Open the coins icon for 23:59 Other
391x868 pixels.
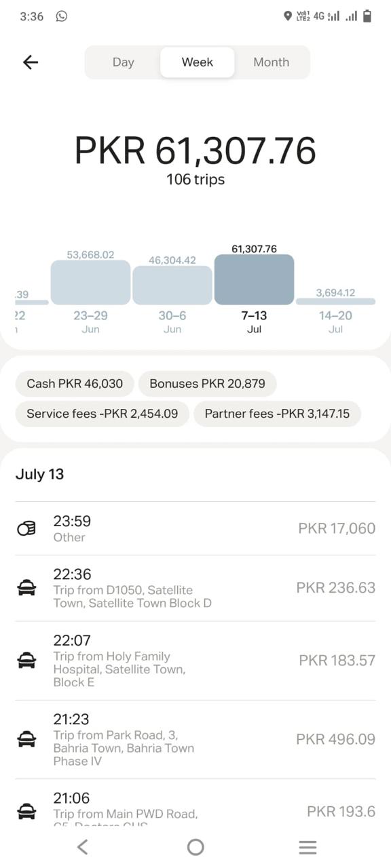point(26,529)
